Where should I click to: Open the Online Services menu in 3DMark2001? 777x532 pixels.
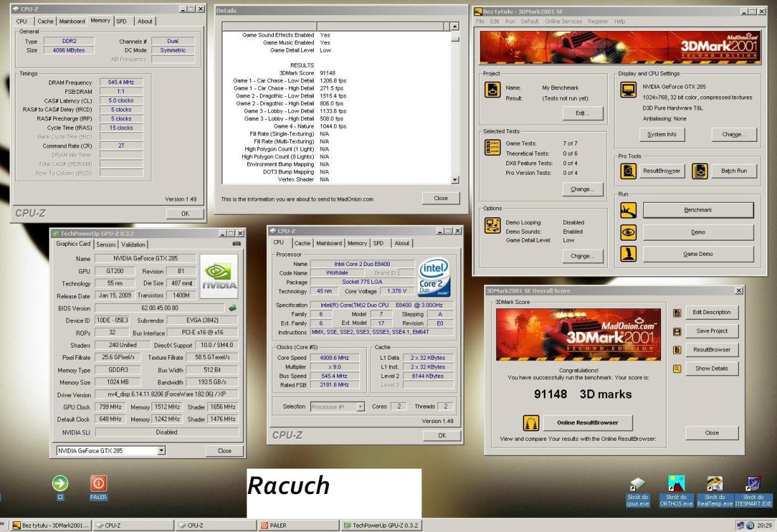tap(565, 22)
